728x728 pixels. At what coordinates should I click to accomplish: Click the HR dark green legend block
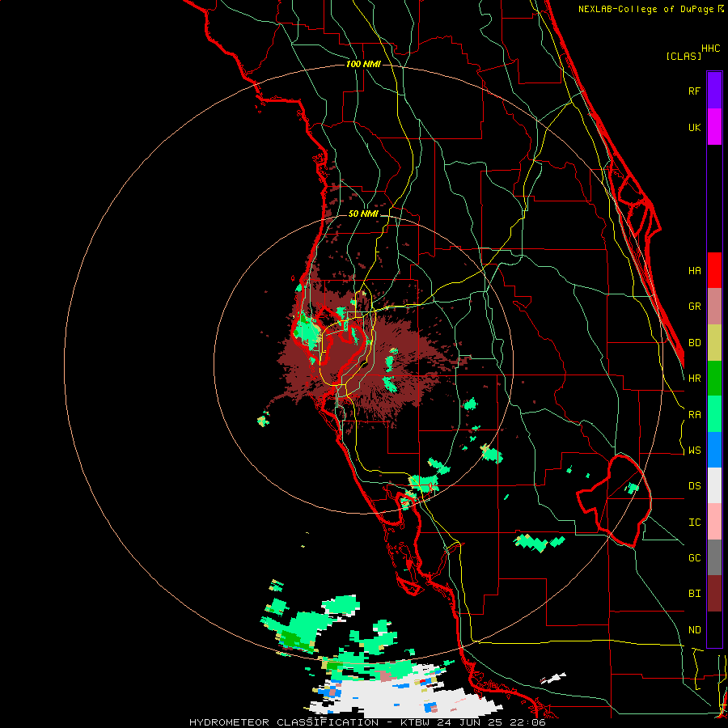[714, 379]
